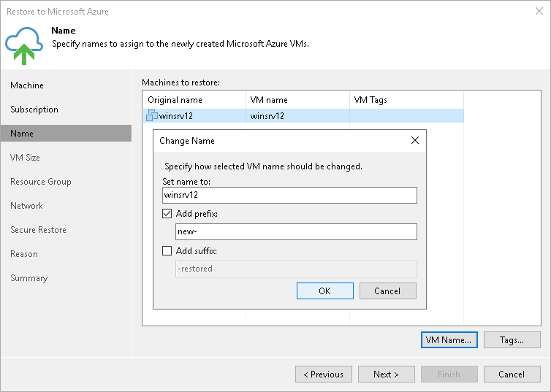This screenshot has height=392, width=551.
Task: Click the winsrv12 machine icon in list
Action: [x=151, y=115]
